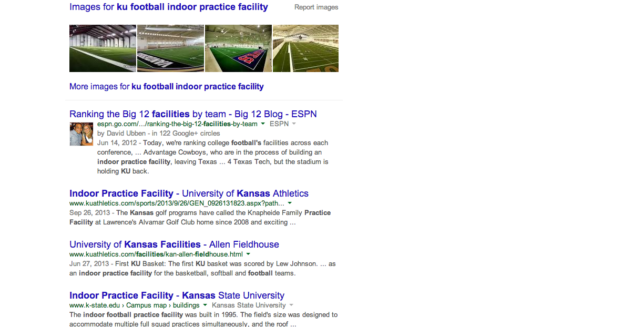
Task: Open first thumbnail of dark indoor field
Action: (x=103, y=48)
